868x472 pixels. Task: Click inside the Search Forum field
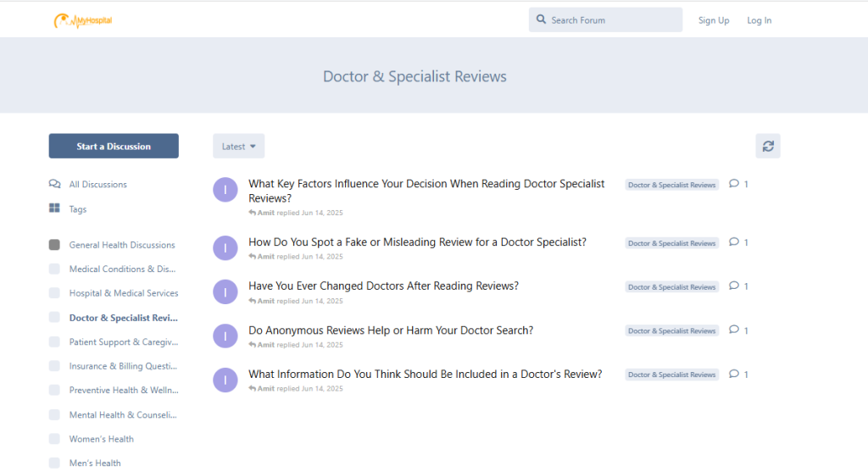pos(614,20)
